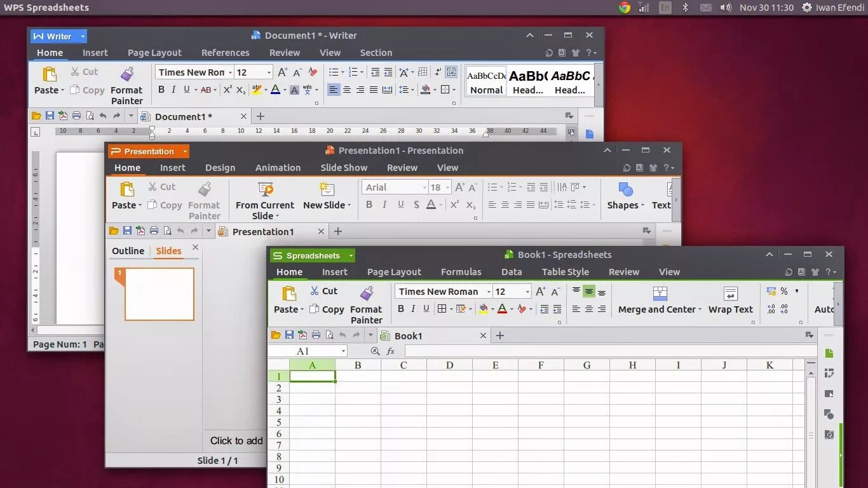Image resolution: width=868 pixels, height=488 pixels.
Task: Click percent style icon in Spreadsheets
Action: [x=784, y=291]
